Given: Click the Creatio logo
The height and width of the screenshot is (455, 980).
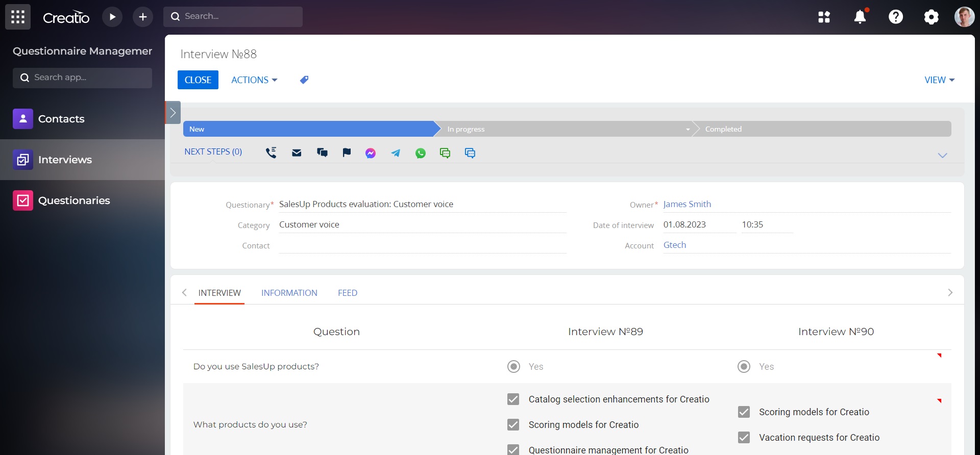Looking at the screenshot, I should 66,17.
